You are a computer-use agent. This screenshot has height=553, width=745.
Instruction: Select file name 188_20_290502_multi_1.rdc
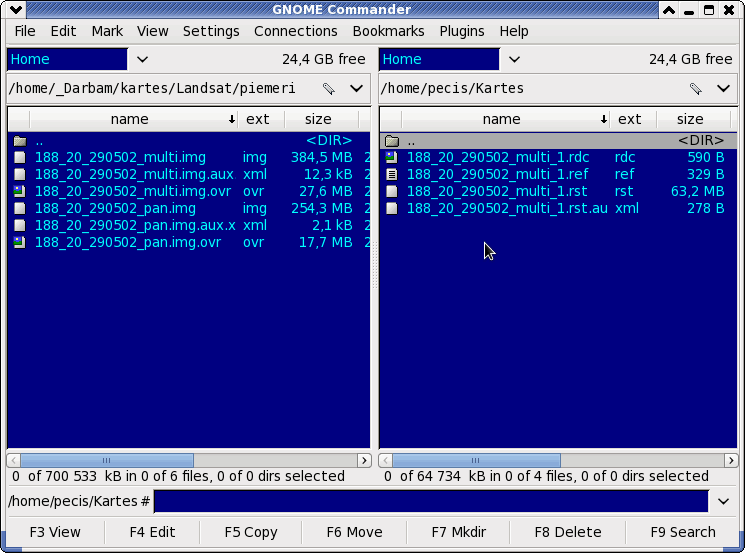point(498,158)
